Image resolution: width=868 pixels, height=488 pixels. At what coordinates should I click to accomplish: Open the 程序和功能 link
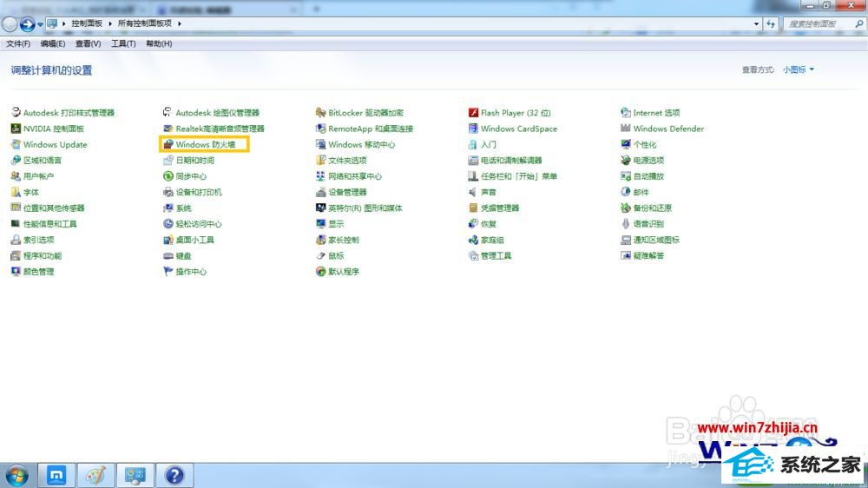(43, 256)
